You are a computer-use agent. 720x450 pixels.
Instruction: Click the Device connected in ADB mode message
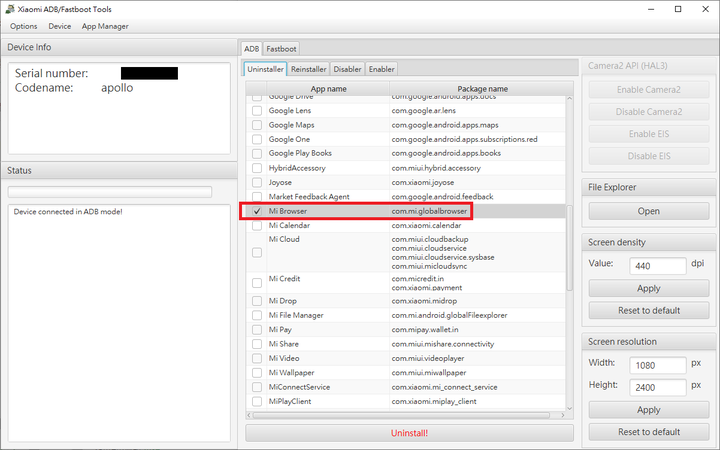click(x=68, y=212)
